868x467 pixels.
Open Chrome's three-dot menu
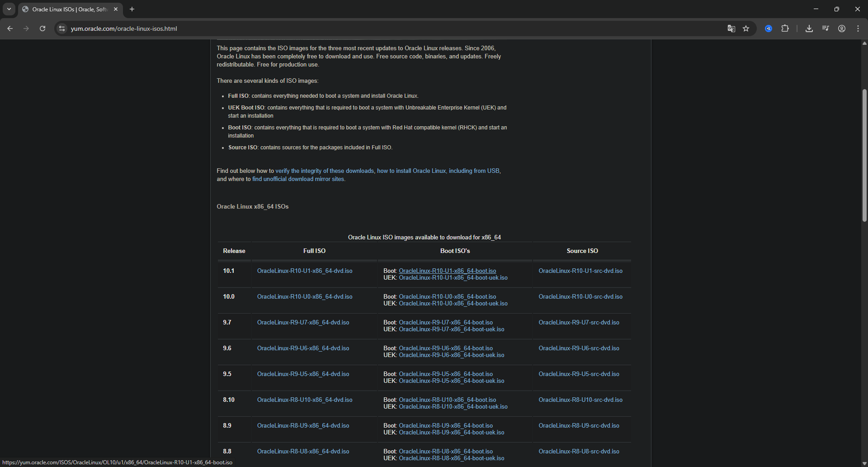858,28
